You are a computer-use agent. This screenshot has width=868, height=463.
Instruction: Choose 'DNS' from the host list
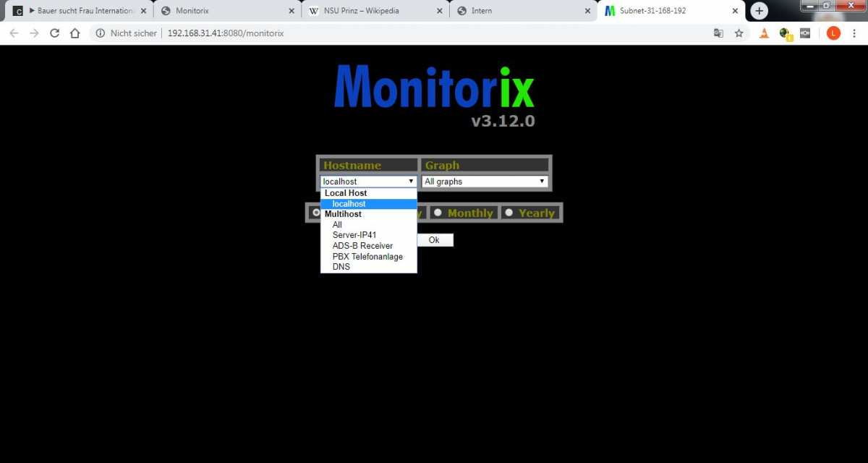[369, 267]
